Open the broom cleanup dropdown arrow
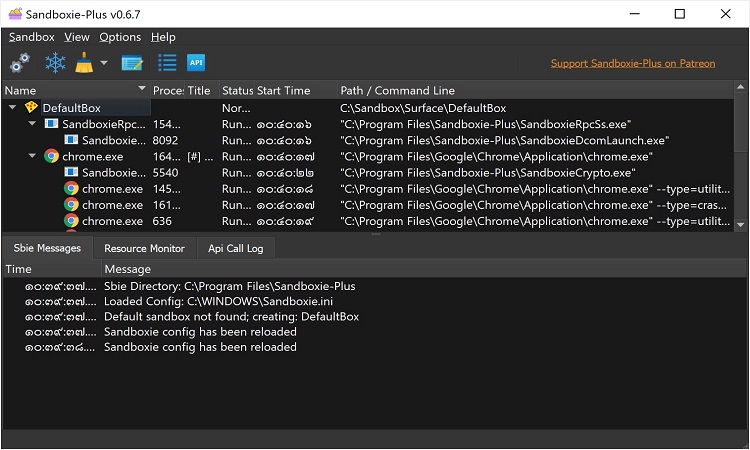This screenshot has height=450, width=750. pos(104,64)
